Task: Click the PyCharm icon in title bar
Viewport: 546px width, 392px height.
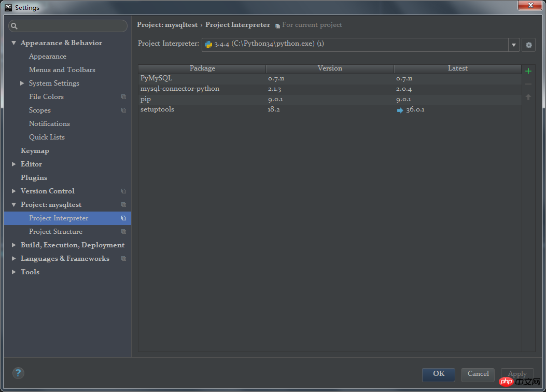Action: click(8, 7)
